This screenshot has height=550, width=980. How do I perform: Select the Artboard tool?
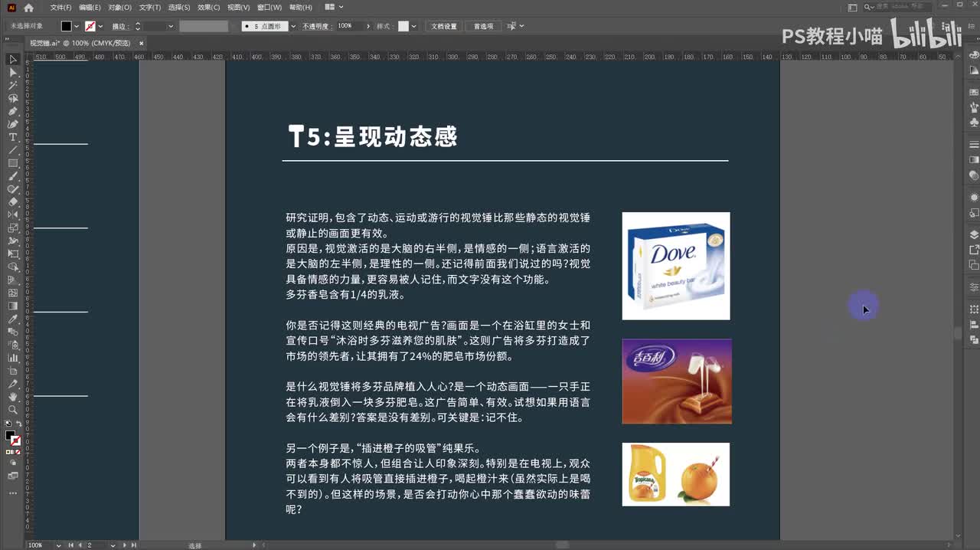click(13, 371)
